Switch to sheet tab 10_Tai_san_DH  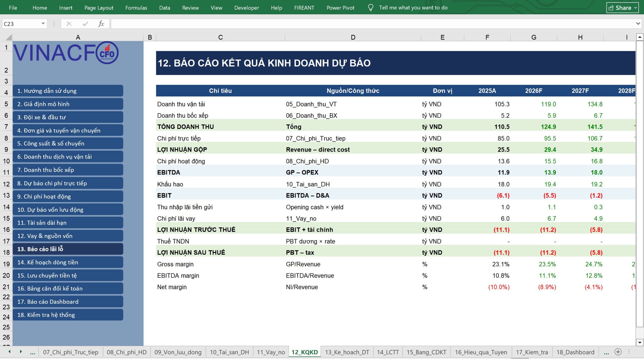(229, 352)
